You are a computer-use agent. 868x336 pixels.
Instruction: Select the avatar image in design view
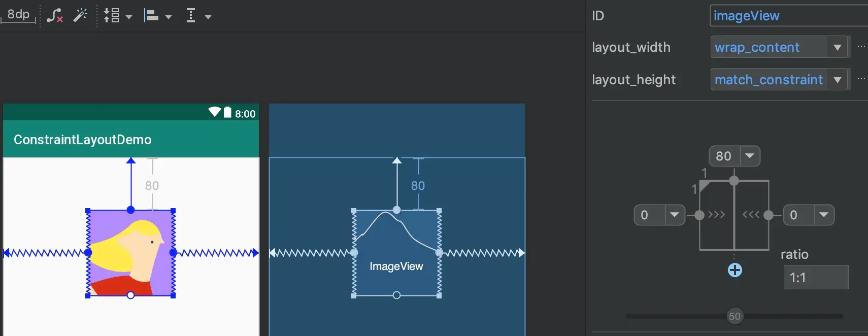pyautogui.click(x=130, y=253)
